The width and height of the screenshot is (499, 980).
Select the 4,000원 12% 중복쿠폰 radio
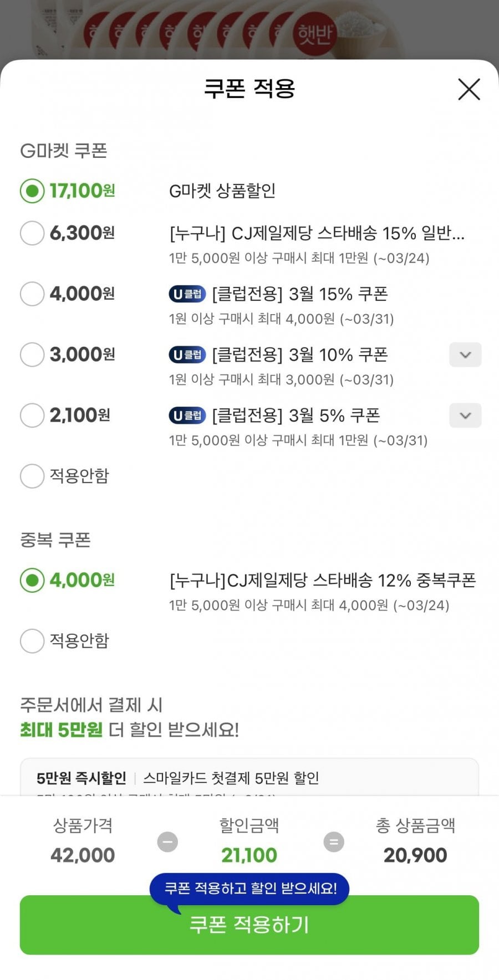[32, 580]
